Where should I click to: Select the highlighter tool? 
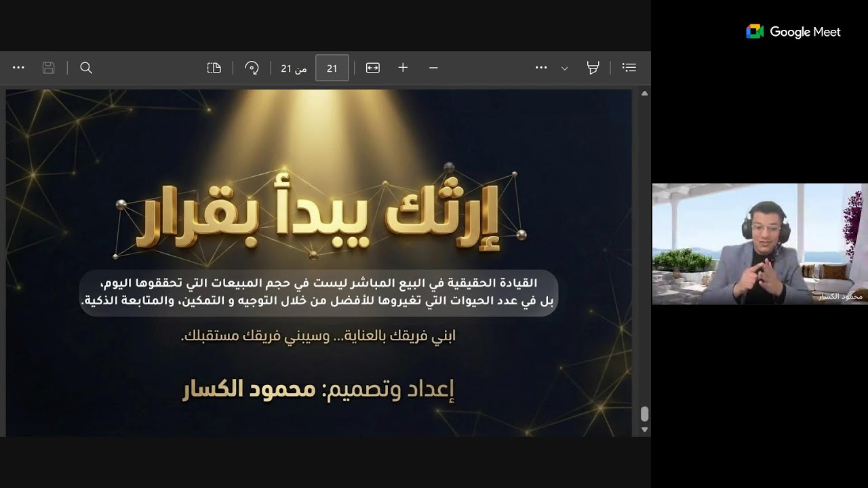point(593,68)
